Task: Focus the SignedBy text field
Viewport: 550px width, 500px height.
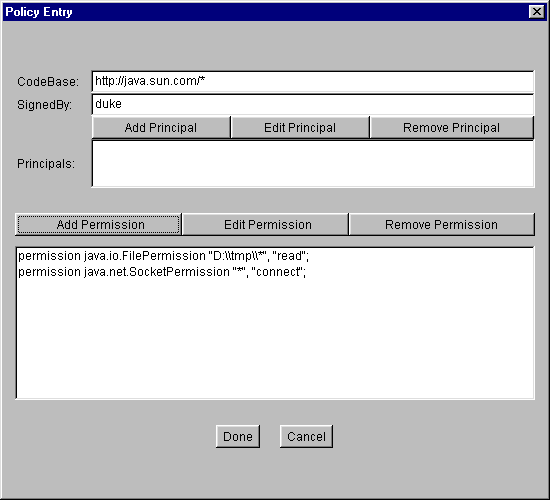Action: tap(313, 104)
